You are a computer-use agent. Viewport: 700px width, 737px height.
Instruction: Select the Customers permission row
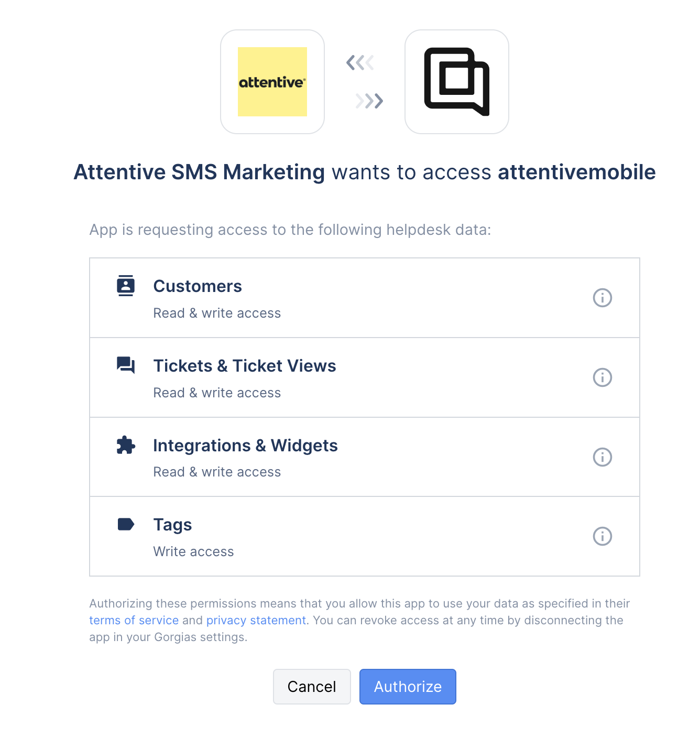365,298
